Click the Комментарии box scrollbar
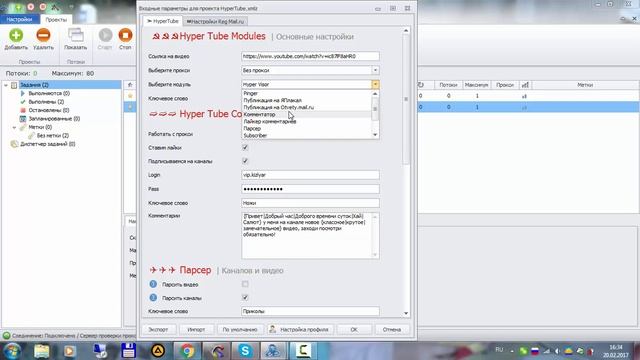The image size is (640, 360). coord(375,236)
